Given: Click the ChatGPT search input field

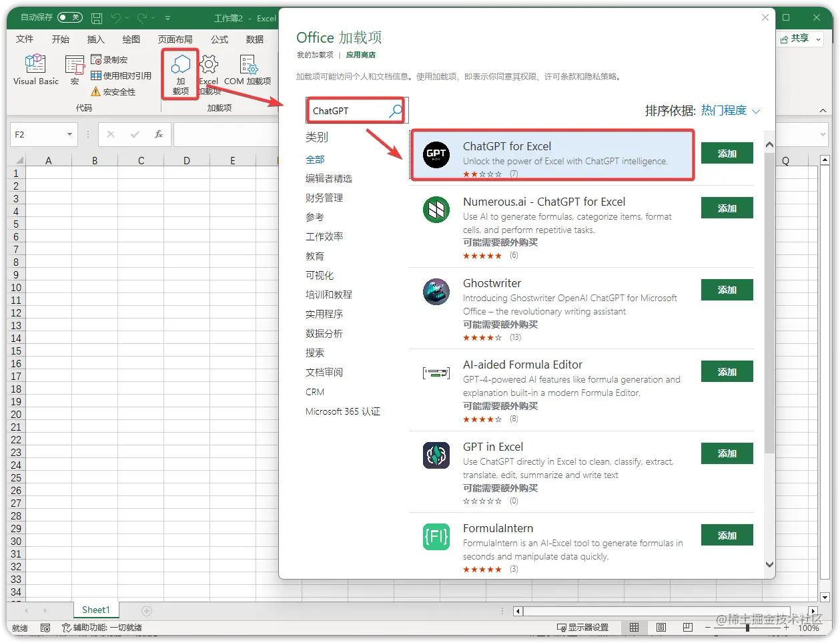Looking at the screenshot, I should click(349, 111).
